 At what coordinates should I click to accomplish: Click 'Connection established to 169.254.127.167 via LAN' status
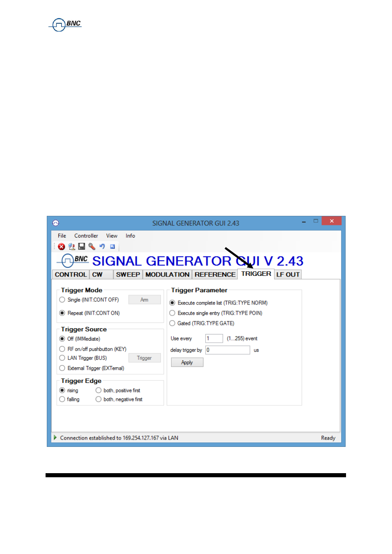tap(119, 438)
